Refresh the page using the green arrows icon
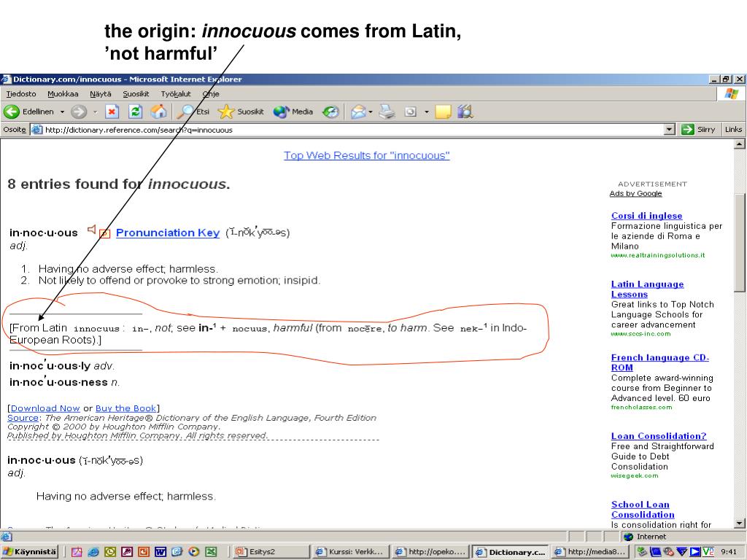The width and height of the screenshot is (747, 560). click(x=135, y=112)
